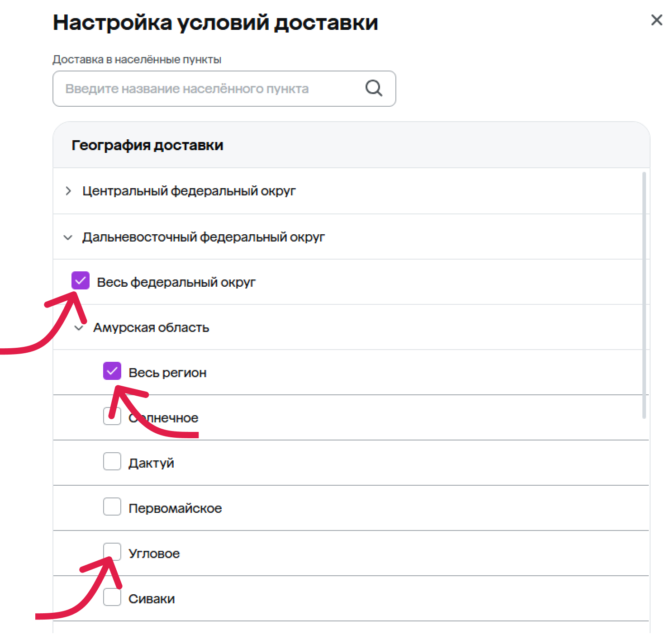670x644 pixels.
Task: Check the Первомайское checkbox
Action: click(x=112, y=507)
